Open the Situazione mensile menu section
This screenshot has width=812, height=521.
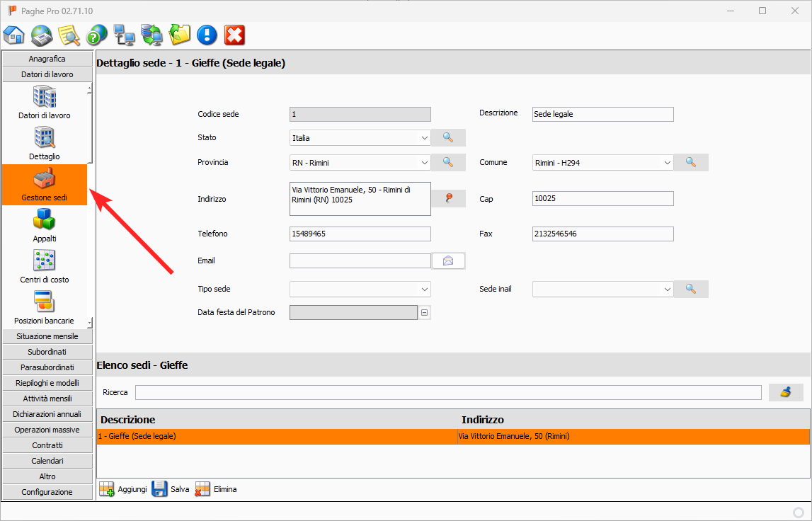coord(47,336)
